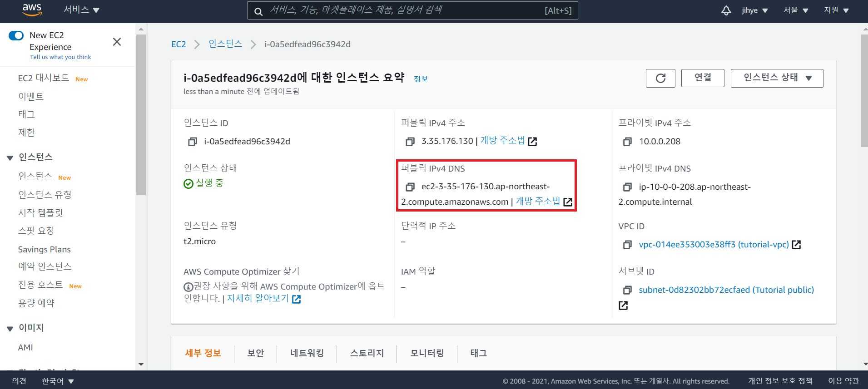Image resolution: width=868 pixels, height=389 pixels.
Task: Open the vpc-014ee353003e38ff3 link
Action: pyautogui.click(x=714, y=245)
